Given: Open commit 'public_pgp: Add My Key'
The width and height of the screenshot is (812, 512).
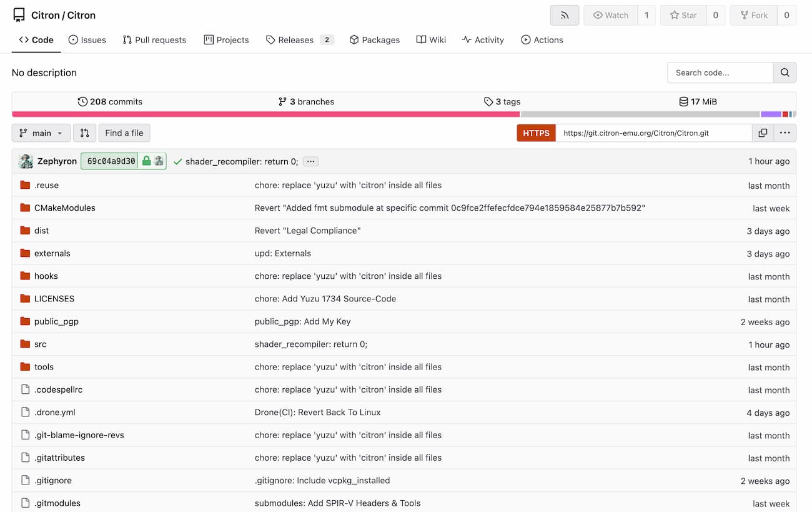Looking at the screenshot, I should click(x=302, y=321).
